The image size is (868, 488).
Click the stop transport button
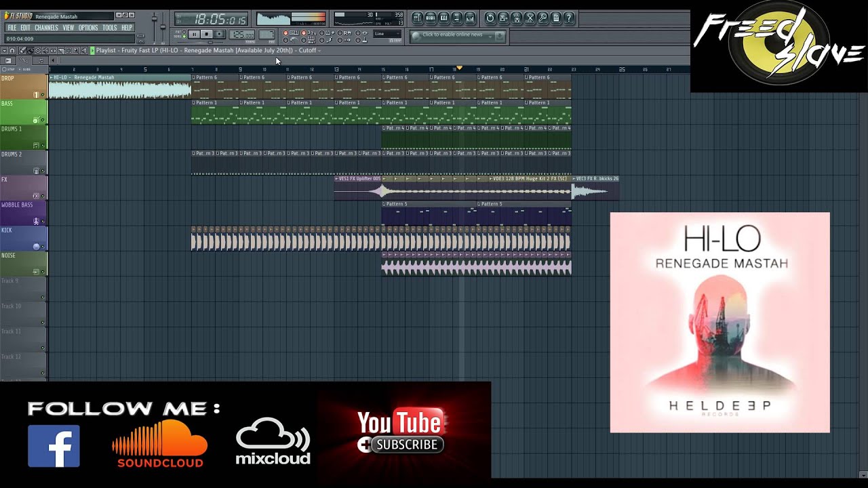(x=206, y=34)
